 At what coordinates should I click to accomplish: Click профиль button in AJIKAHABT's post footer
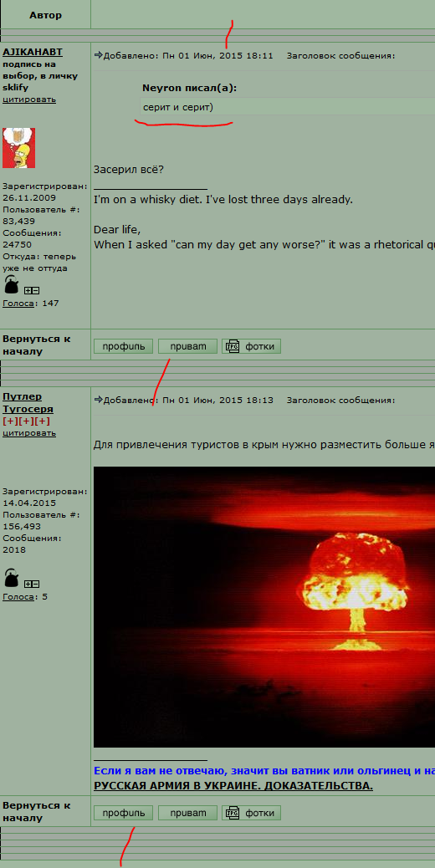(x=124, y=346)
